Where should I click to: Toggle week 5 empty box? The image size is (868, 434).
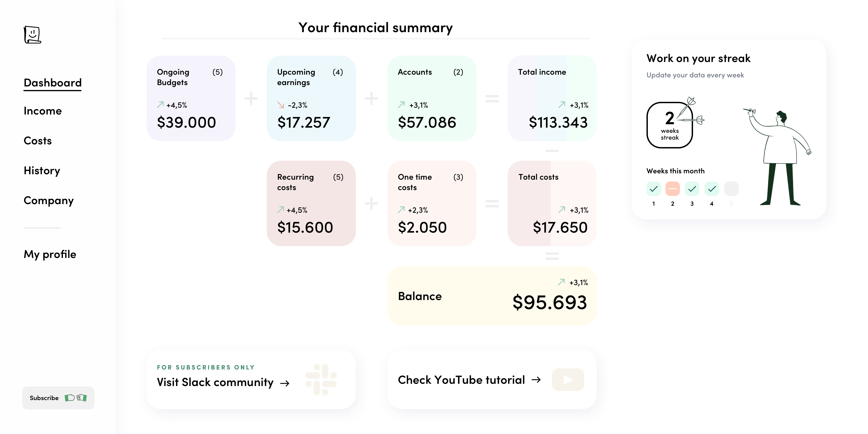(x=731, y=188)
